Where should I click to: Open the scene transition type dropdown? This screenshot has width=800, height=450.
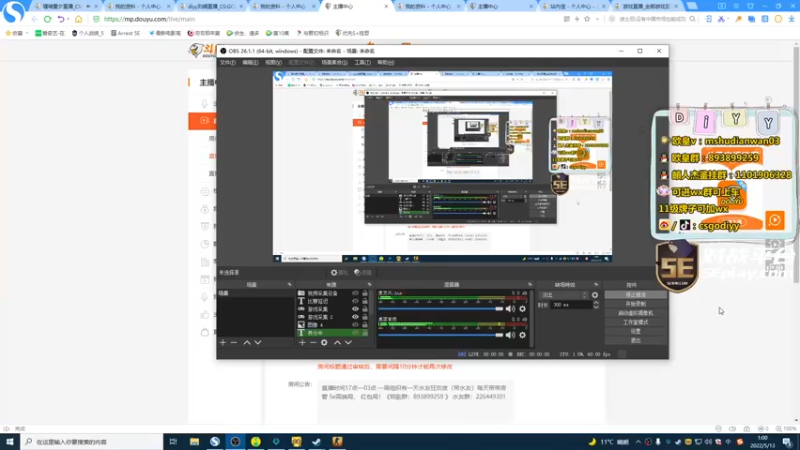coord(564,295)
